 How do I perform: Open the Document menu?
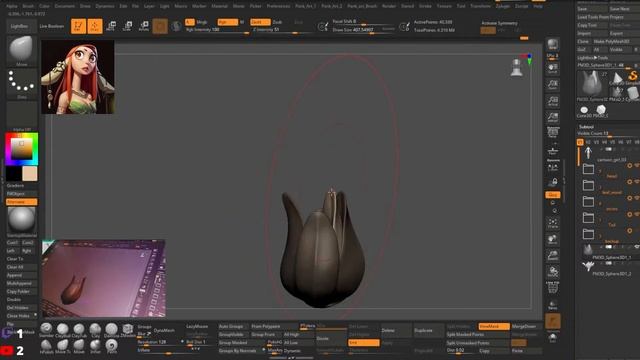click(x=64, y=6)
